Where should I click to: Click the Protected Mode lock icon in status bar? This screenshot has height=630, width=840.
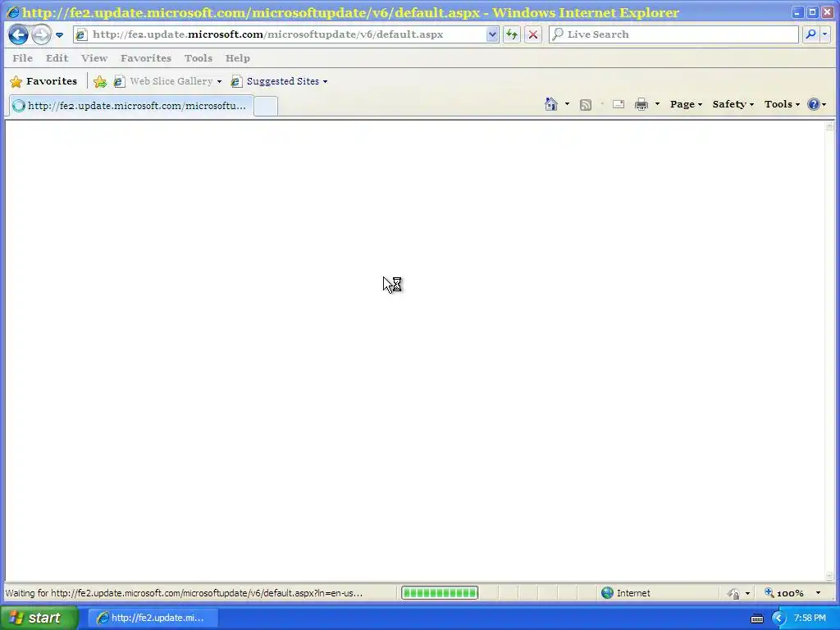(x=733, y=593)
